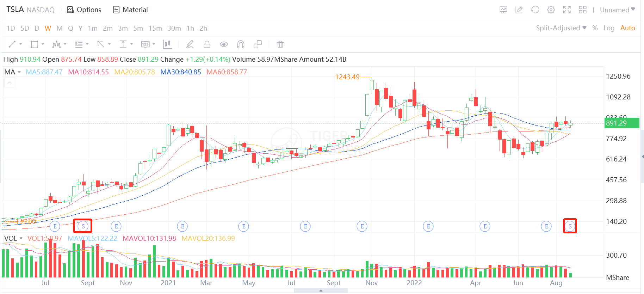Expand the line tool options arrow

click(20, 44)
